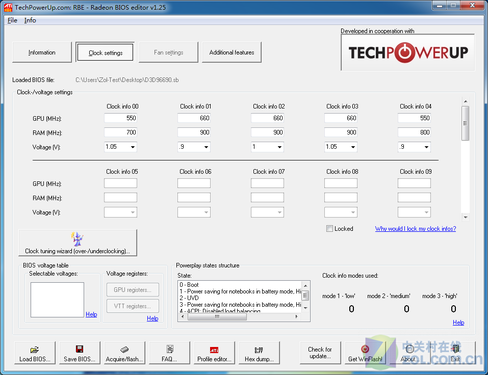Select state 3 power saving battery mode
The image size is (488, 375).
tap(240, 305)
